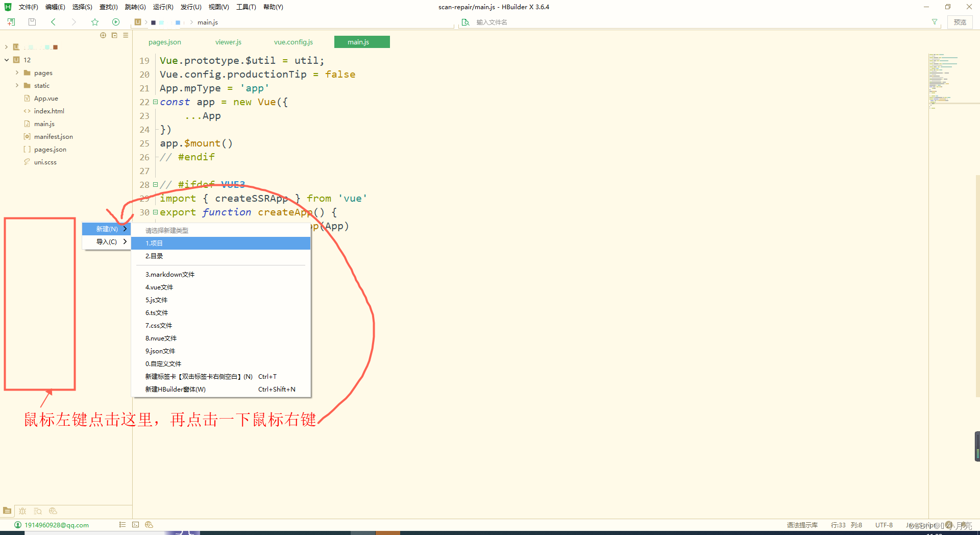Switch to the vue.config.js tab
The width and height of the screenshot is (980, 535).
(x=293, y=42)
